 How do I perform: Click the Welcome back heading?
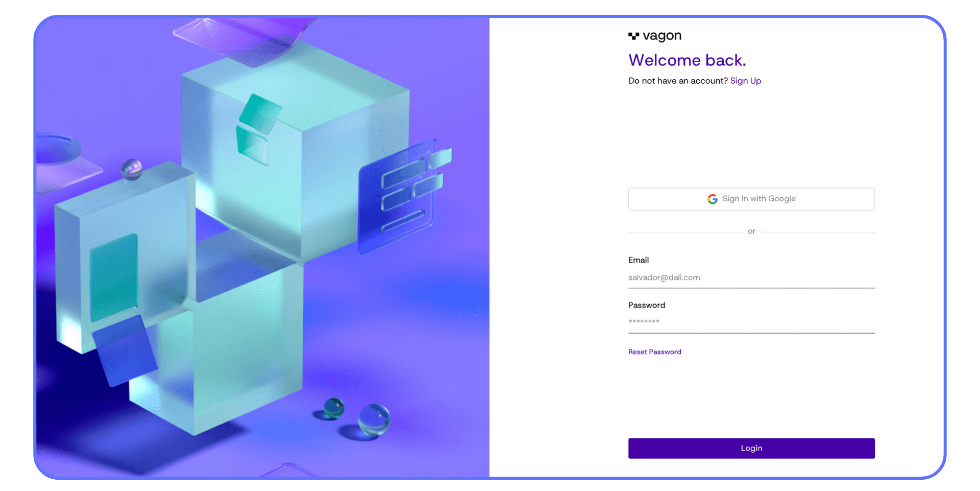coord(687,60)
